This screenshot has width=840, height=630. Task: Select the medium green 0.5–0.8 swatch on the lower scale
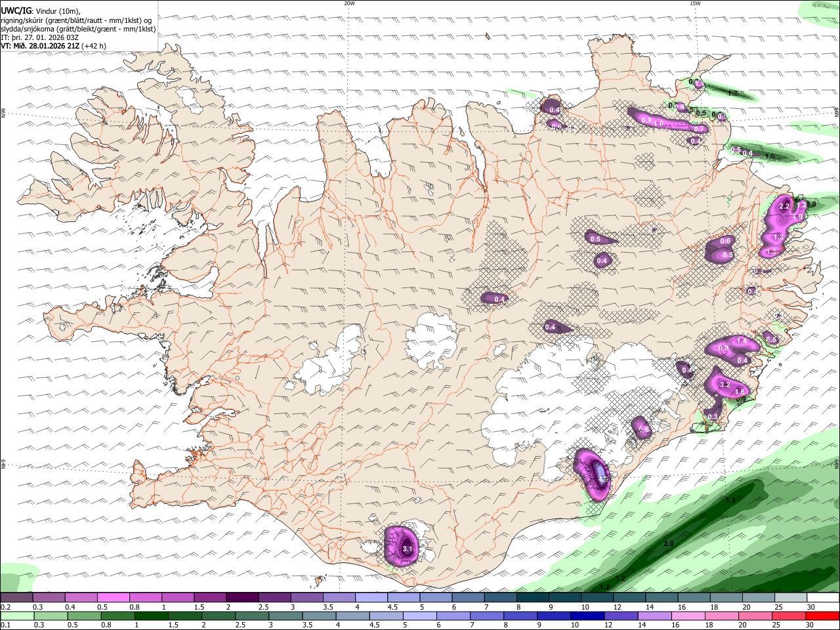coord(85,616)
